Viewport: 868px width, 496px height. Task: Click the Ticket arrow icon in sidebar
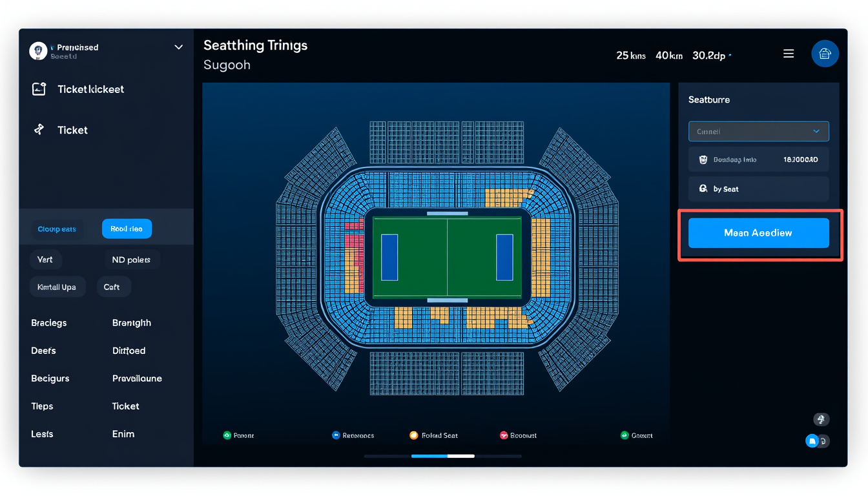coord(39,130)
